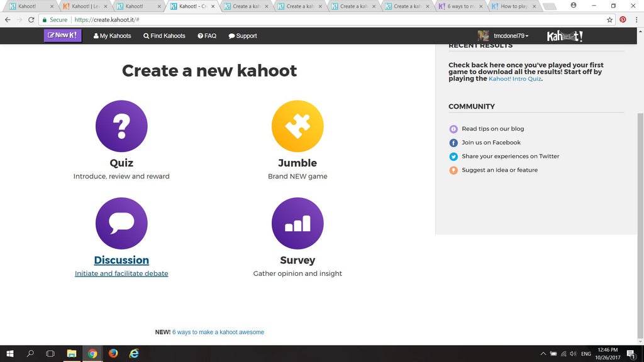The height and width of the screenshot is (362, 644).
Task: Click the Jumble title text
Action: click(297, 163)
